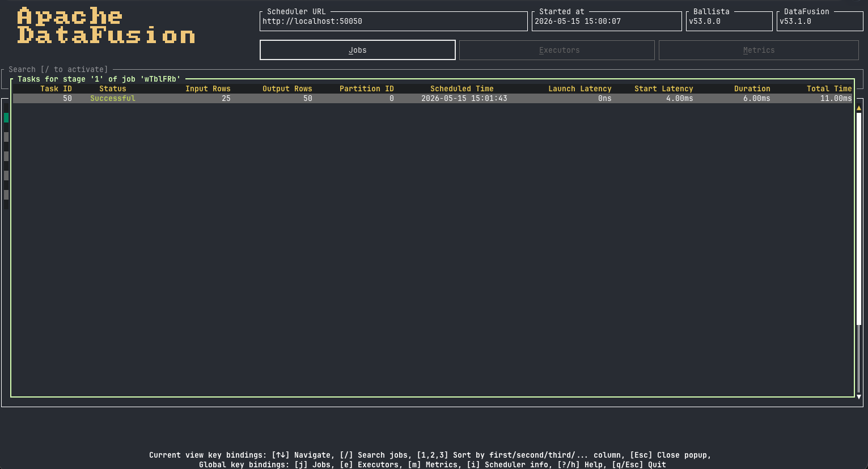Open the Metrics tab
This screenshot has width=868, height=469.
(759, 50)
